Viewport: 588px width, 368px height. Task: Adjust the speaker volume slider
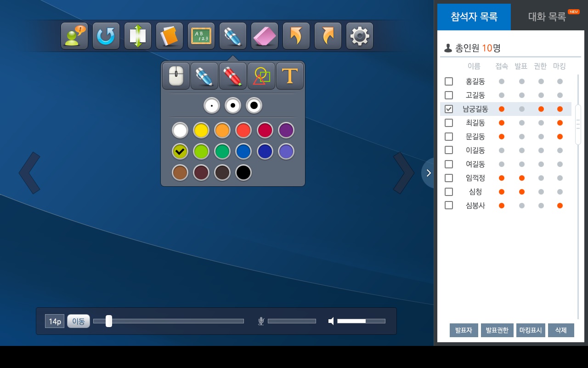[x=361, y=321]
